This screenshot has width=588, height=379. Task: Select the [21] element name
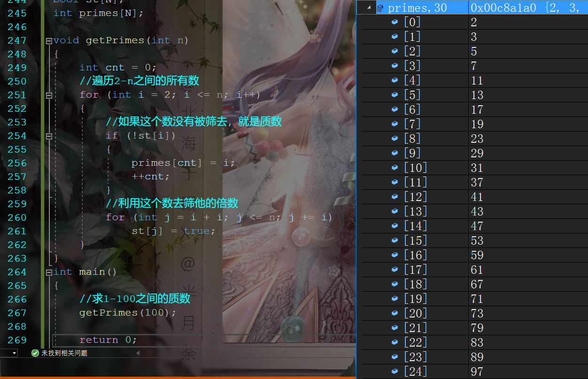click(x=416, y=328)
